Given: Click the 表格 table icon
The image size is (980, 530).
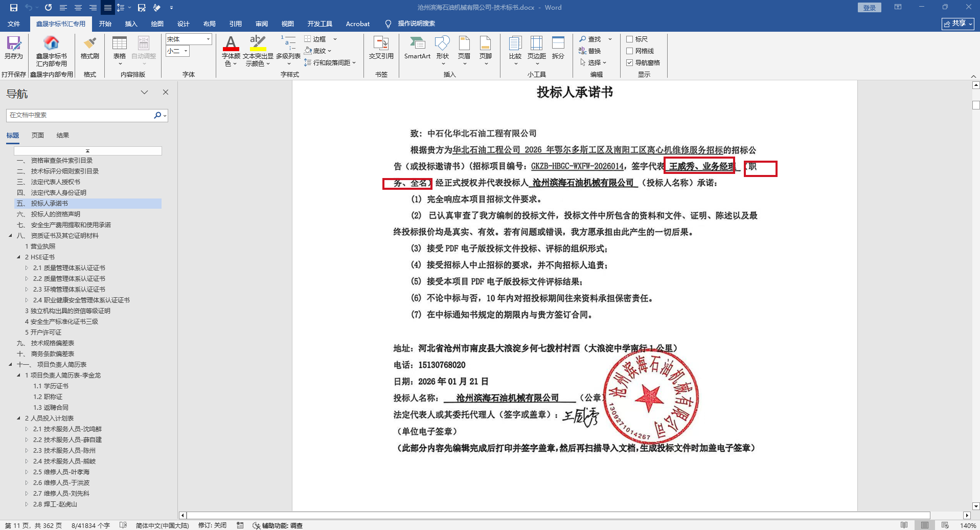Looking at the screenshot, I should click(x=120, y=50).
